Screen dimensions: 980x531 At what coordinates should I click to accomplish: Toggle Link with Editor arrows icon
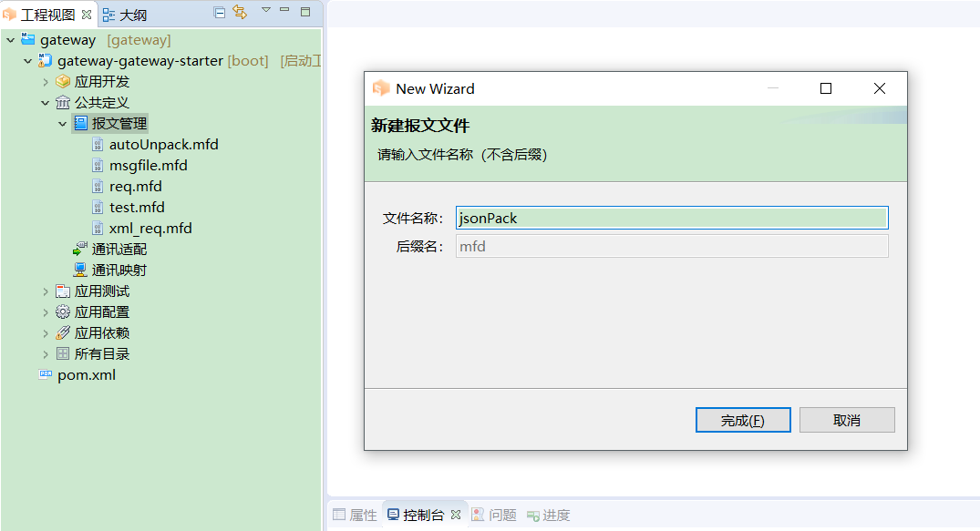[240, 13]
